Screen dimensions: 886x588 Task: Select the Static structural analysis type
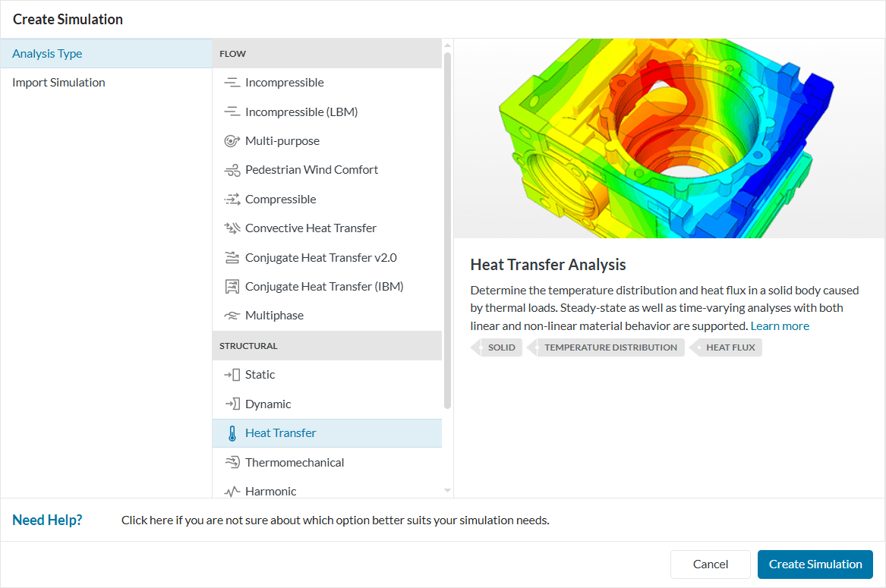[262, 374]
